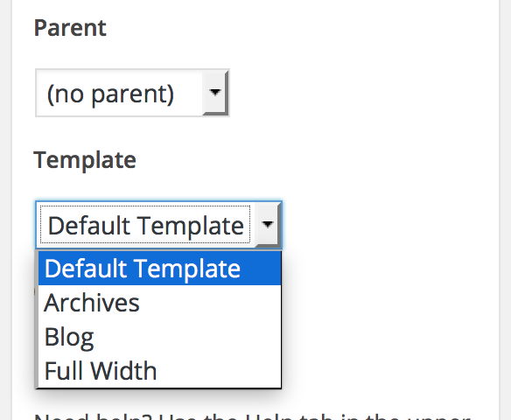Click blank panel area right of Parent dropdown
511x420 pixels.
coord(361,93)
